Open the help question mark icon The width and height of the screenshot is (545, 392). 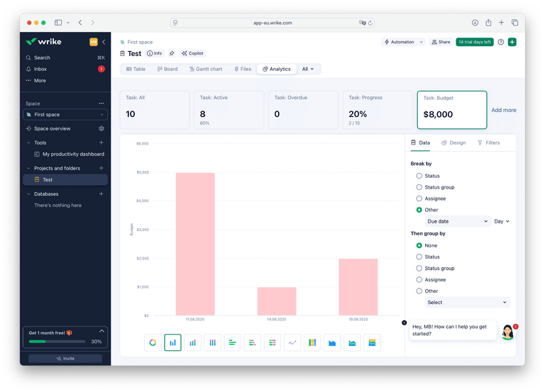[501, 42]
